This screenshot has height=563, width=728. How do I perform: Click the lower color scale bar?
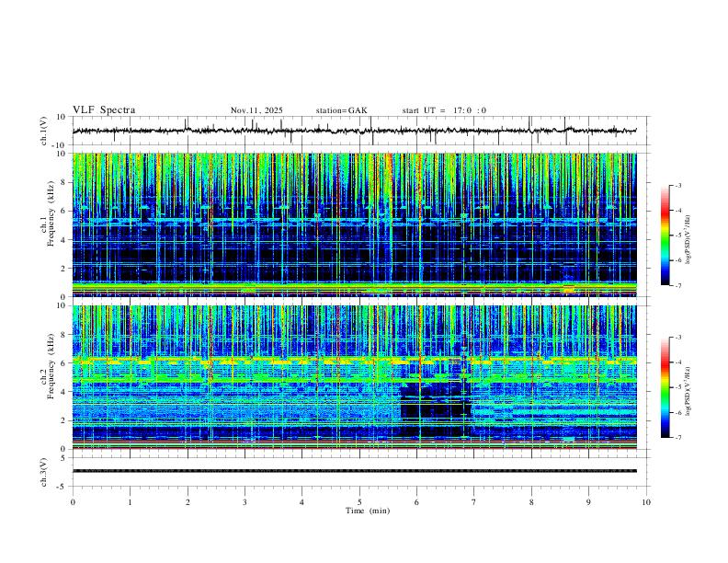click(x=665, y=387)
